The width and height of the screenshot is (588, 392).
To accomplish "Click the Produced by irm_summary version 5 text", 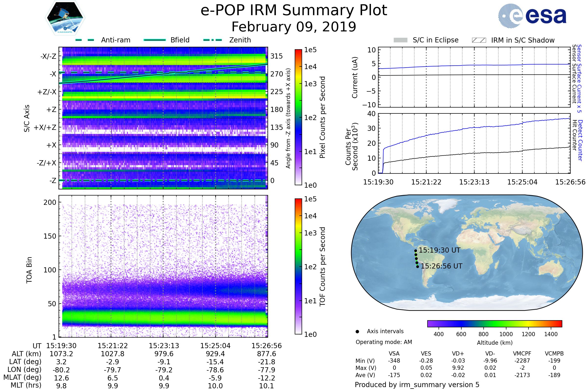I will click(417, 385).
